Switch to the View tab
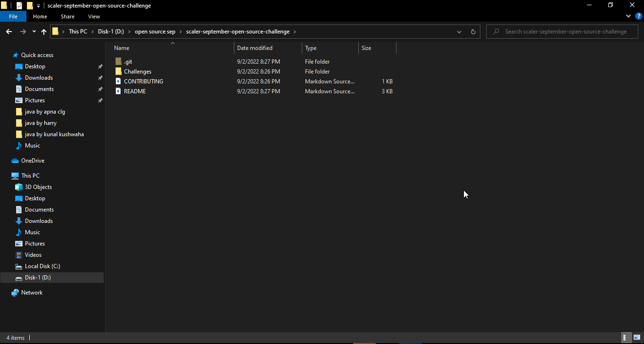The image size is (644, 344). click(94, 16)
